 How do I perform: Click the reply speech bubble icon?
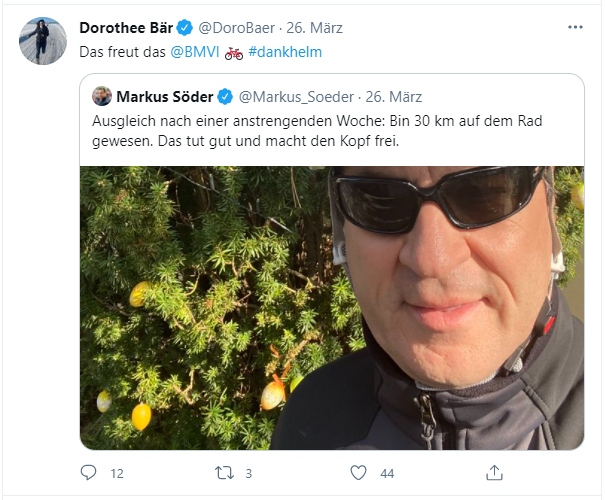90,472
